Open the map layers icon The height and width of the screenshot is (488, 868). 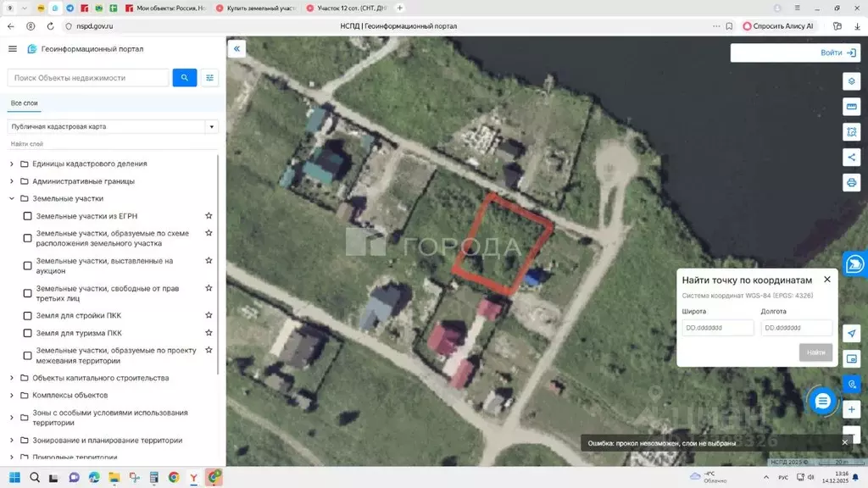[x=851, y=80]
